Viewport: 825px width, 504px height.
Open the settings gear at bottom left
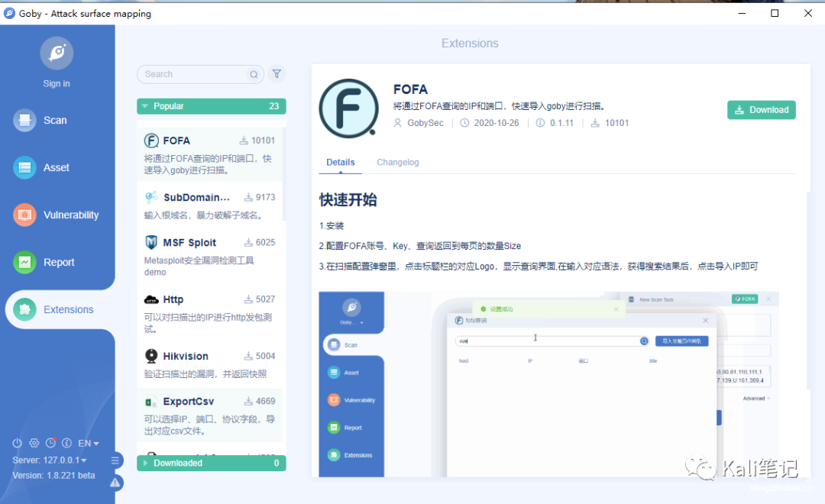pyautogui.click(x=34, y=443)
